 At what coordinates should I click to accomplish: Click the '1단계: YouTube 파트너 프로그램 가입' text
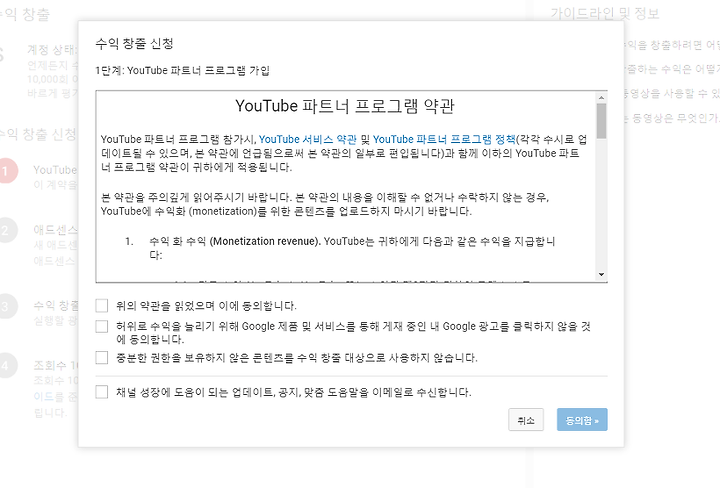coord(182,71)
